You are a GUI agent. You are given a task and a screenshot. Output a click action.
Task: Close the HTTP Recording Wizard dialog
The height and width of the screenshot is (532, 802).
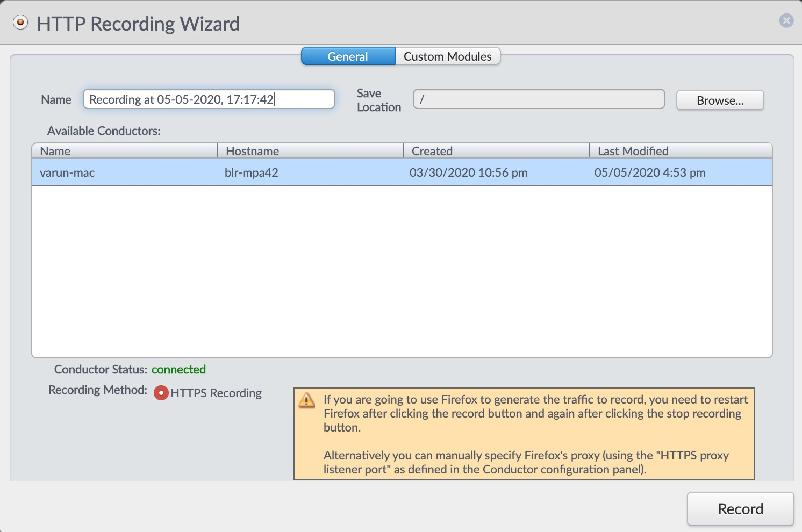[x=786, y=21]
